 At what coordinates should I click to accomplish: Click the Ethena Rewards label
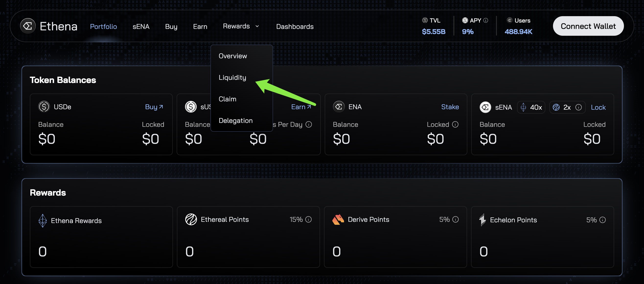point(76,221)
